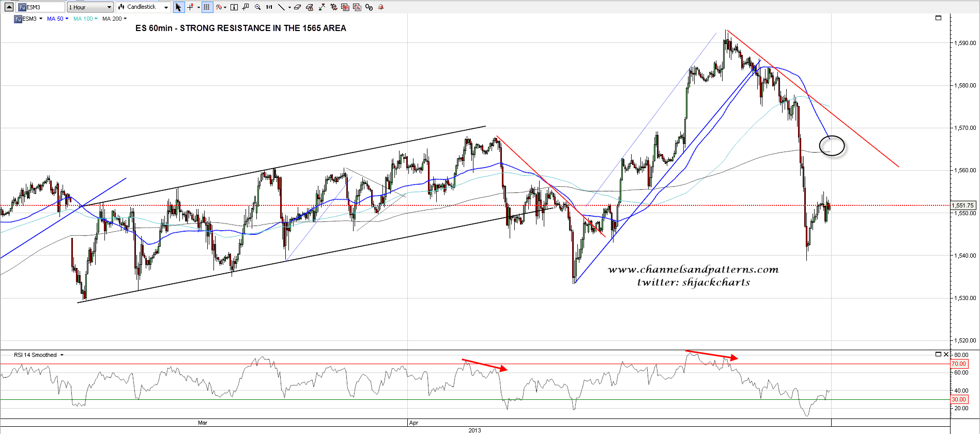The image size is (980, 434).
Task: Click the red alert bell icon
Action: coord(381,7)
